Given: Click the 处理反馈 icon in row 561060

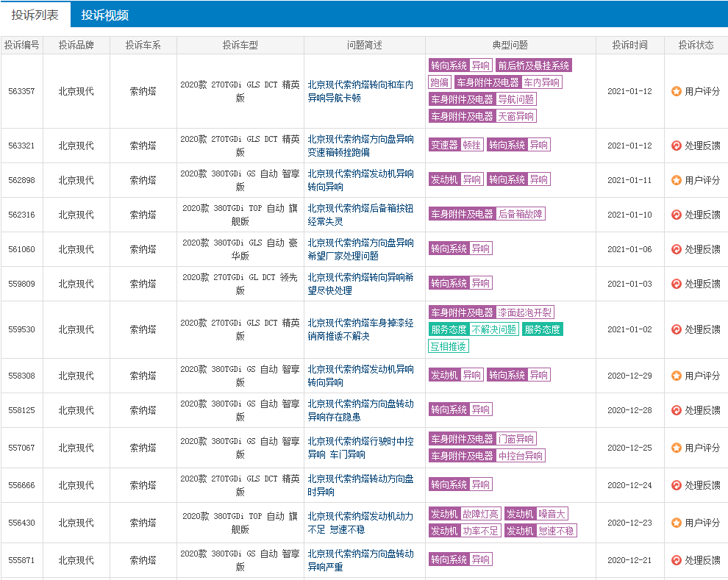Looking at the screenshot, I should tap(677, 249).
